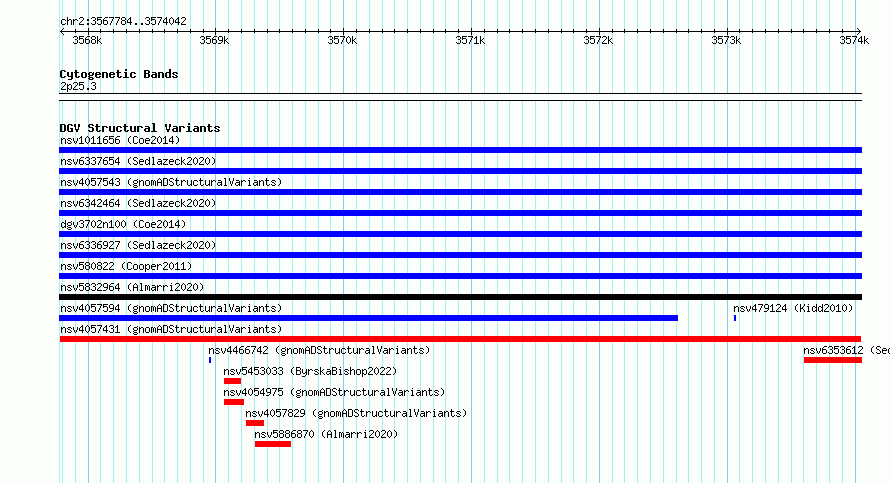
Task: Open nsv4057543 (gnomADStructuralVariants) label
Action: (x=171, y=182)
